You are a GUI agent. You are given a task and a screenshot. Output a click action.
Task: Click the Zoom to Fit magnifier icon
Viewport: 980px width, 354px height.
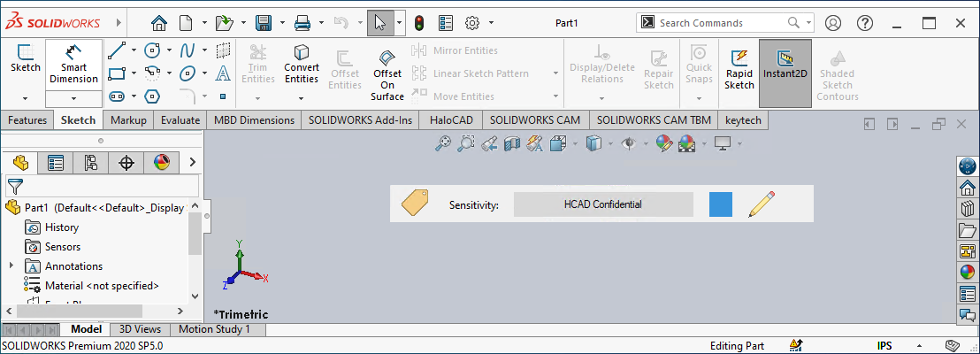[443, 143]
